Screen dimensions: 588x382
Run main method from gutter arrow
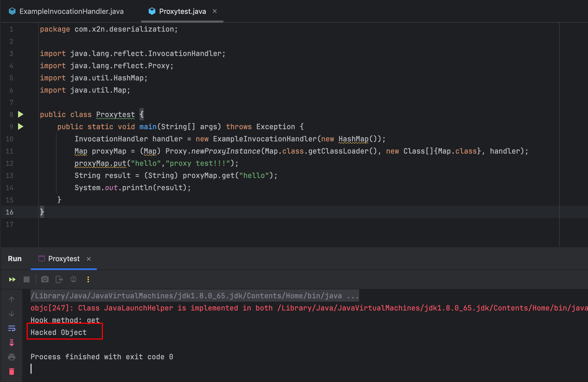(21, 126)
